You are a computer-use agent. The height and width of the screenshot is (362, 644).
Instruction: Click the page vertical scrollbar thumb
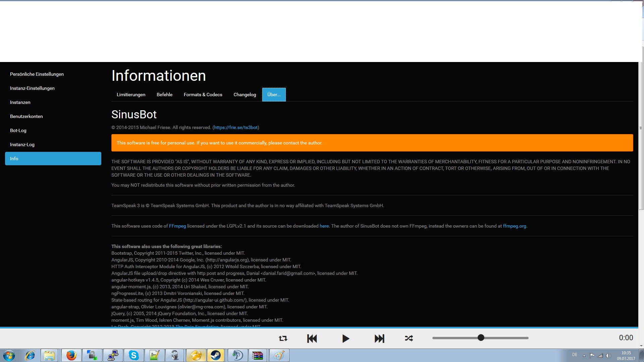pos(641,128)
